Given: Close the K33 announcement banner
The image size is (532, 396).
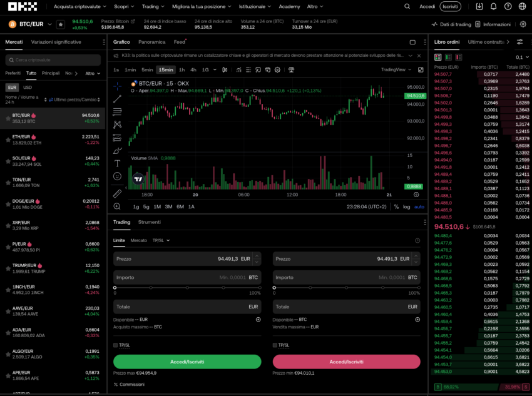Looking at the screenshot, I should (x=419, y=56).
